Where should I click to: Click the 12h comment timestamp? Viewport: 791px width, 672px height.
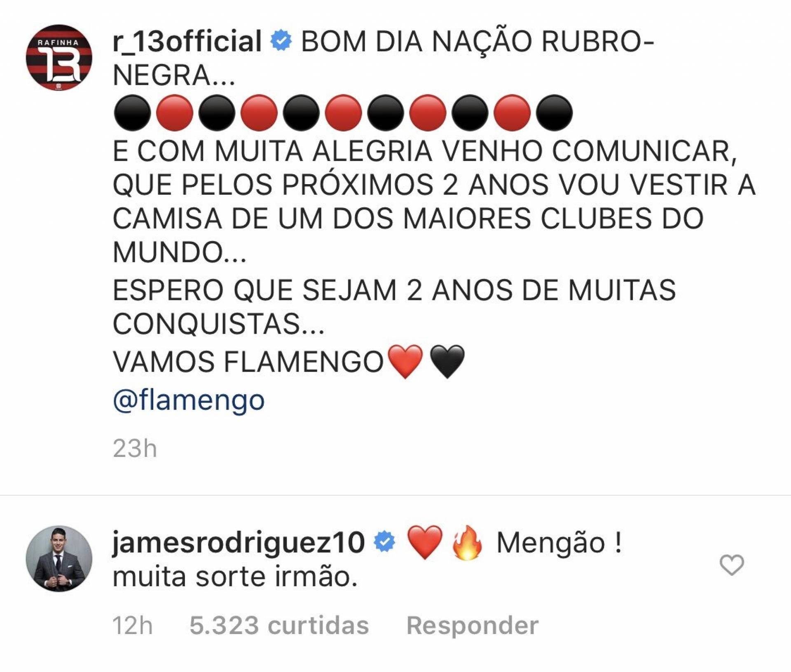(x=133, y=625)
